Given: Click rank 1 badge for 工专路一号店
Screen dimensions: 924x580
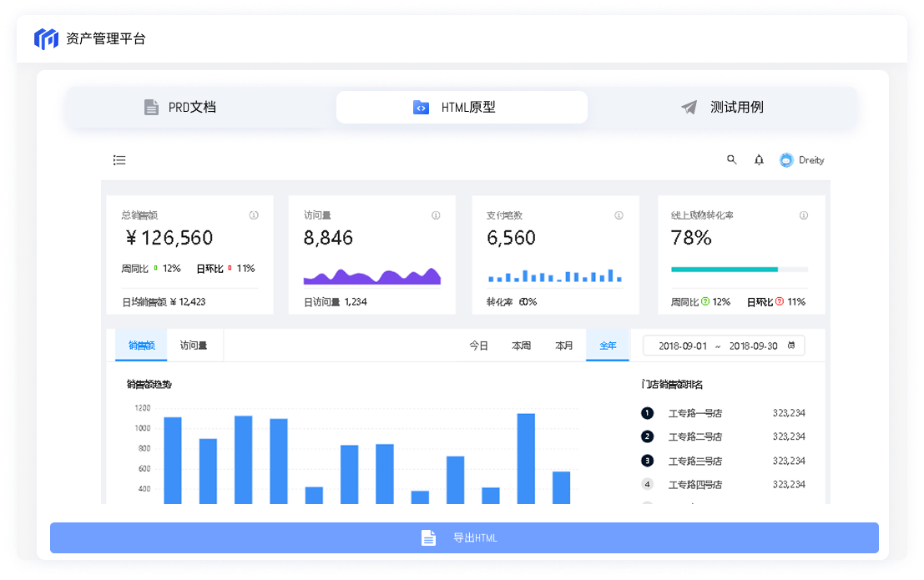Looking at the screenshot, I should (647, 413).
